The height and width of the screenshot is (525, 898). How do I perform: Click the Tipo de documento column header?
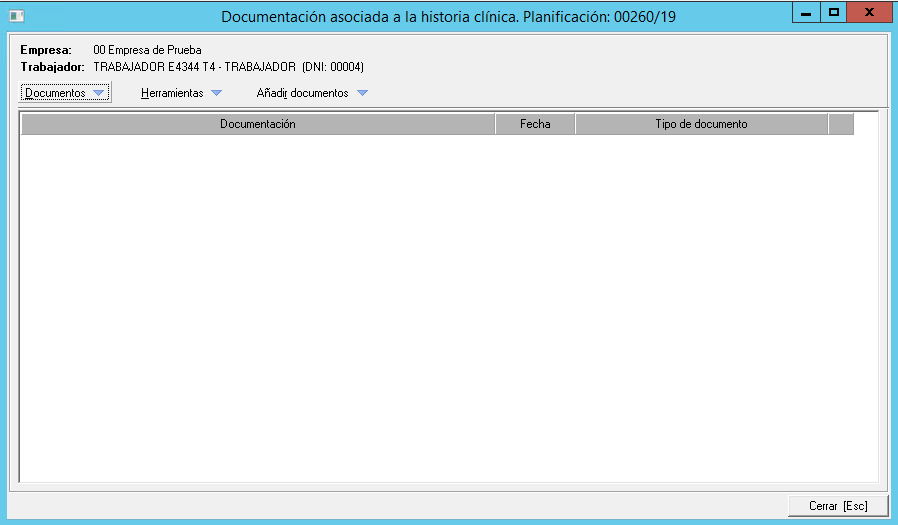(x=701, y=124)
